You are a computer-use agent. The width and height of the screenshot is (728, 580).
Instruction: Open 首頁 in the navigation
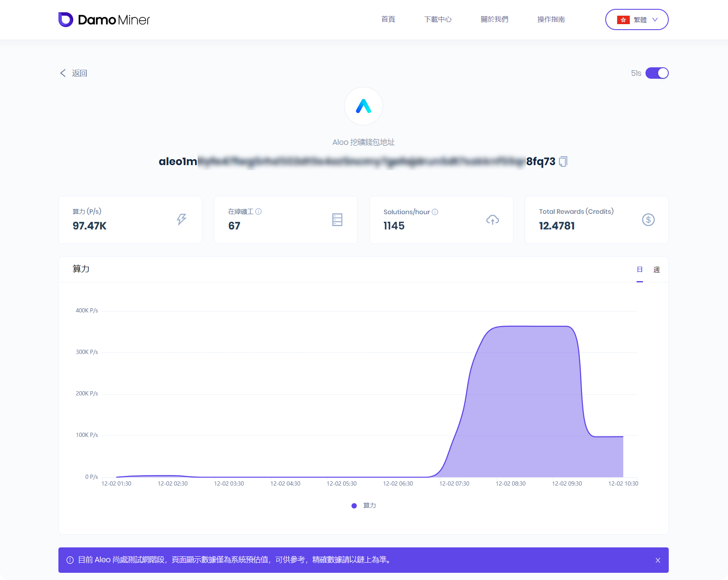coord(388,19)
